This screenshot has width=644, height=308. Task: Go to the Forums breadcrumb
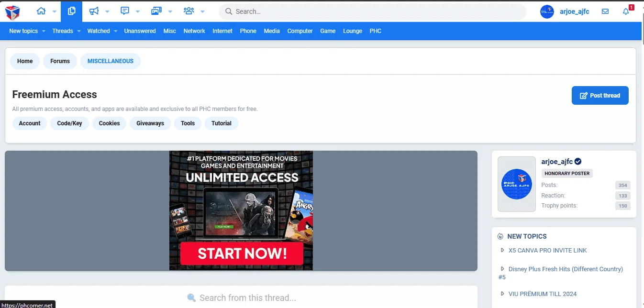click(x=60, y=61)
